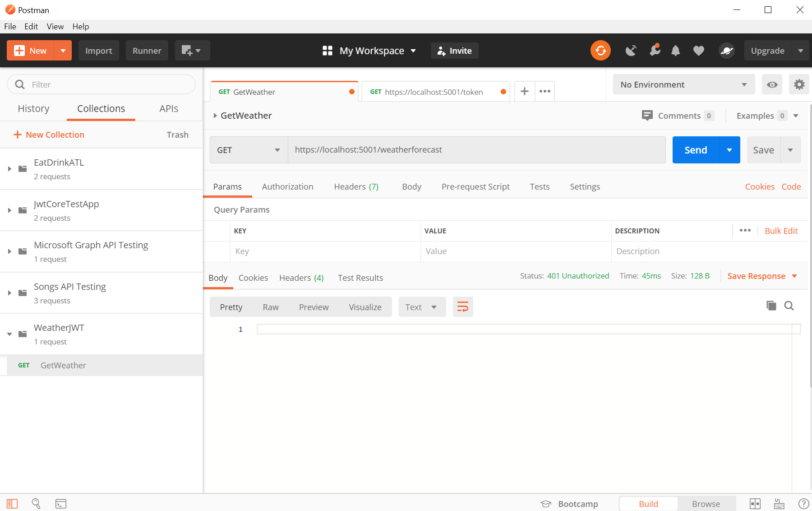Click the search response magnifier icon
Screen dimensions: 812x511
coord(789,306)
